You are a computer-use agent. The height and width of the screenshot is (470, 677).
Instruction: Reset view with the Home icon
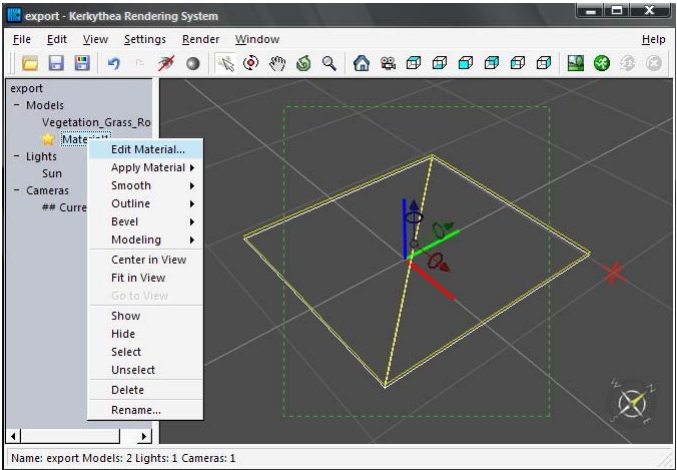(x=361, y=63)
